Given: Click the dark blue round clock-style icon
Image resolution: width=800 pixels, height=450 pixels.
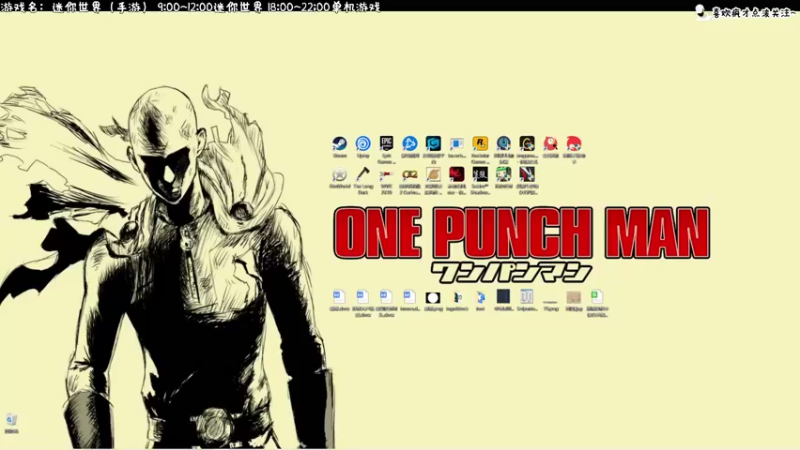Looking at the screenshot, I should [x=504, y=144].
